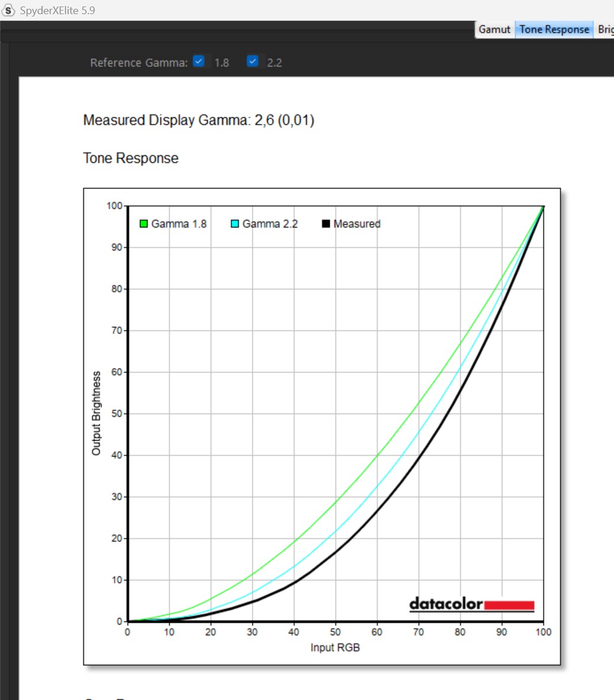Image resolution: width=614 pixels, height=700 pixels.
Task: Click the 50 tick on Input RGB axis
Action: 335,632
